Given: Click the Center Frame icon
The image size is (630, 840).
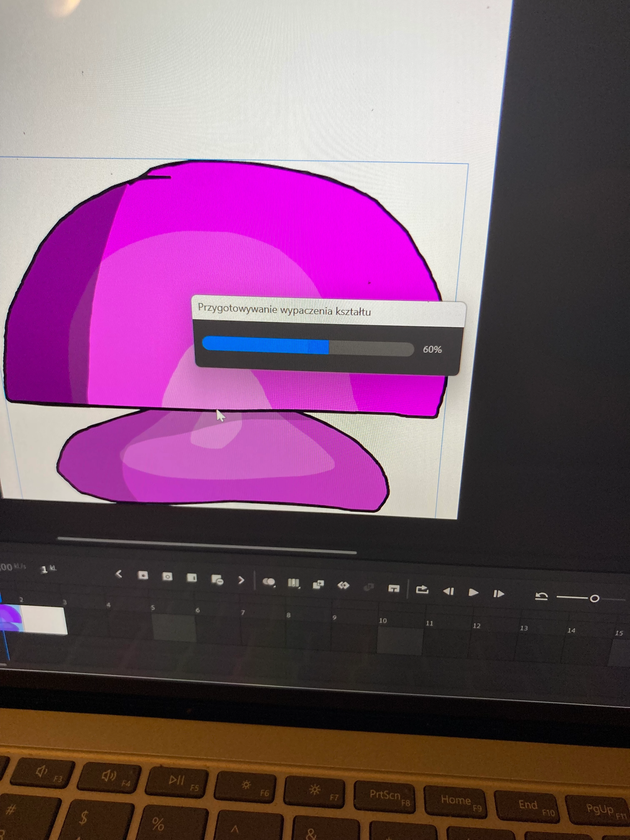Looking at the screenshot, I should (x=394, y=589).
